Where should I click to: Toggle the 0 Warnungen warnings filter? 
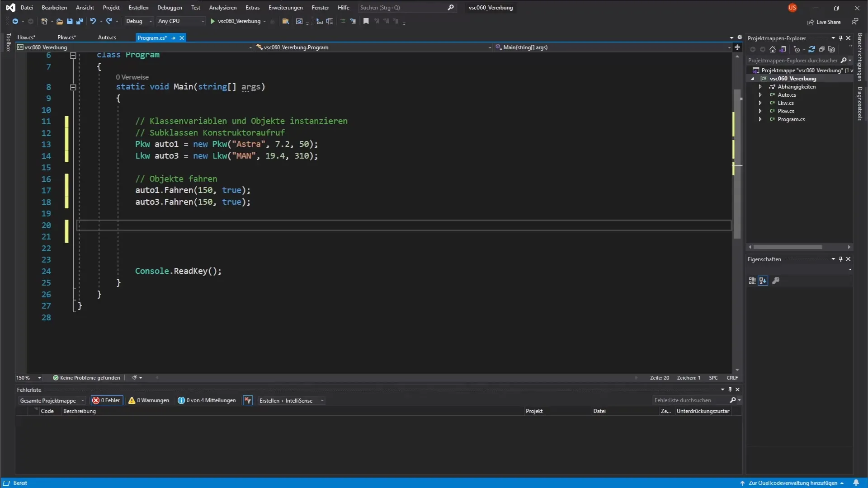(149, 400)
